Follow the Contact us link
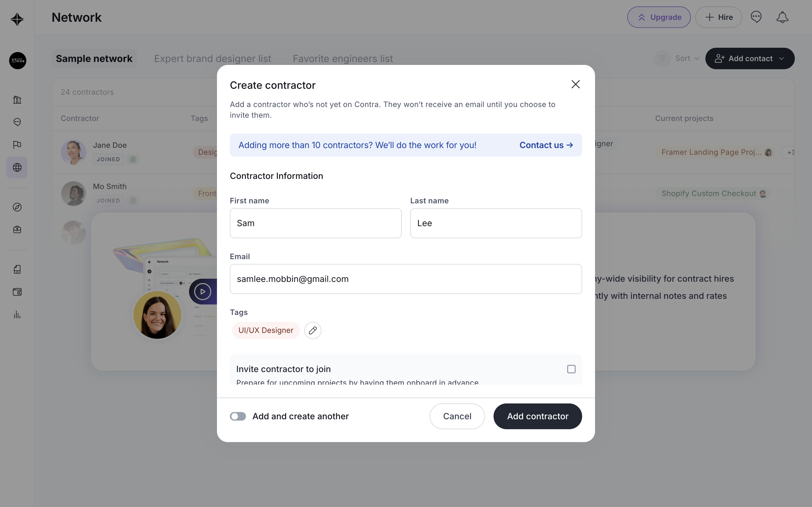 pos(546,145)
